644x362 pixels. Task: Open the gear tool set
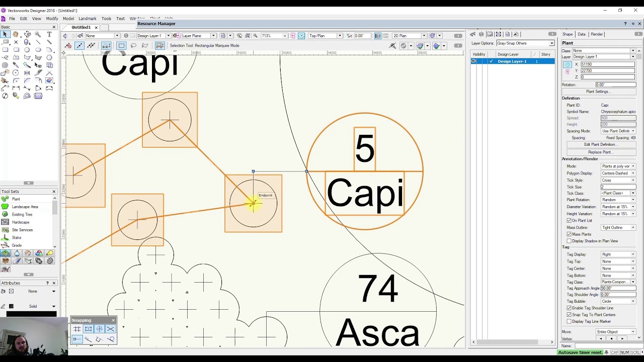tap(50, 261)
